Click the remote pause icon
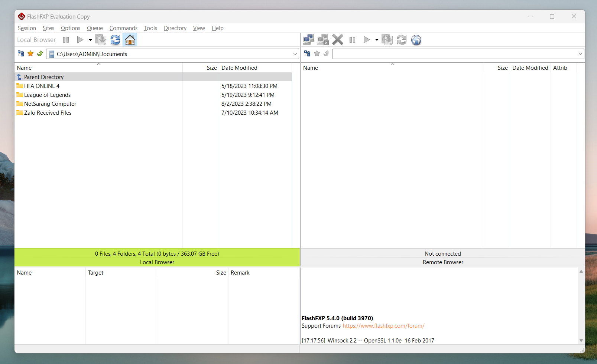597x364 pixels. [x=353, y=40]
